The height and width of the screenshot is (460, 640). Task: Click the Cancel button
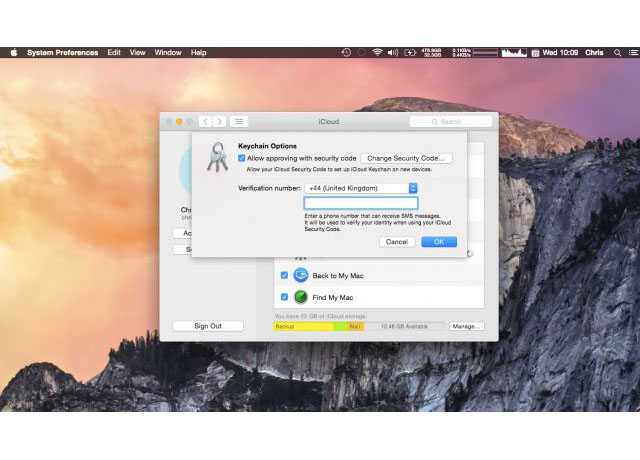[x=397, y=242]
